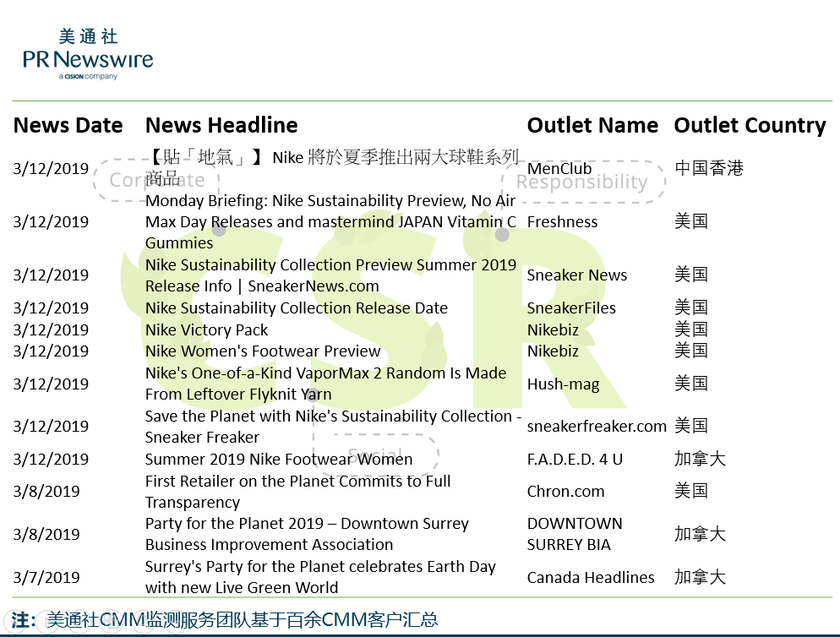Screen dimensions: 840x637
Task: Click the 3/12/2019 date in the SneakerFiles row
Action: click(x=51, y=308)
